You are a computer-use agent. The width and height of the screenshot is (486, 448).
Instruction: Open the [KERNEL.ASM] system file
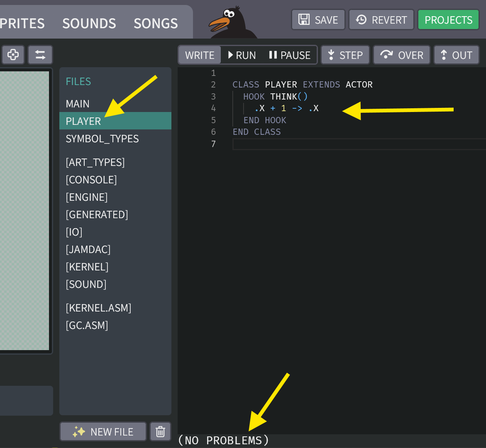click(98, 308)
